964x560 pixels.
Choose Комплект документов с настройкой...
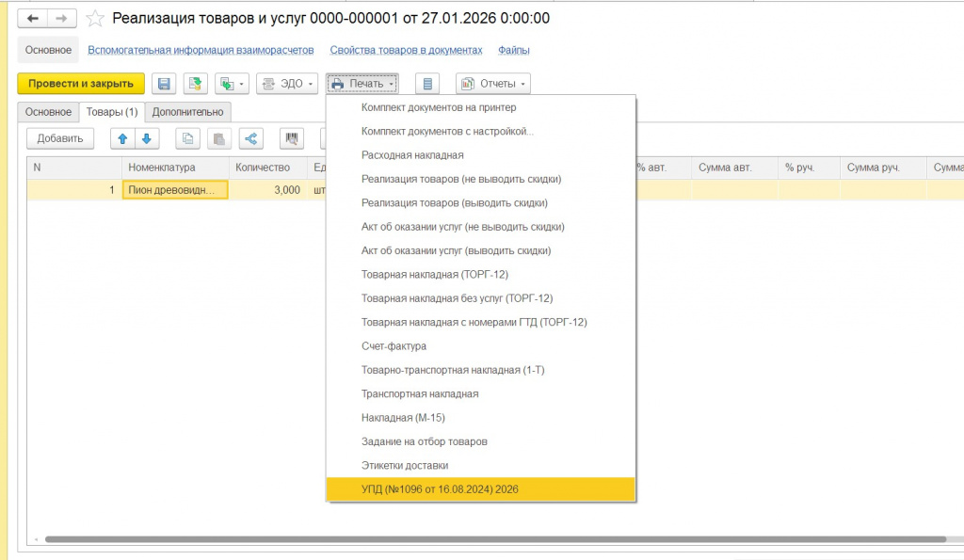481,132
